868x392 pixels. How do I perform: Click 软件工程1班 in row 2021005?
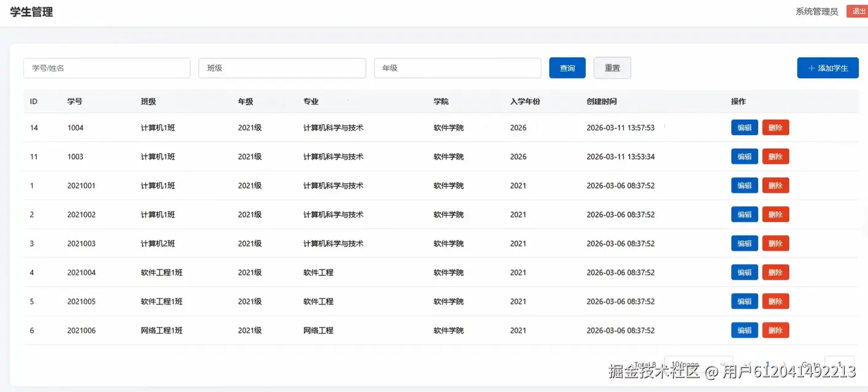coord(161,301)
